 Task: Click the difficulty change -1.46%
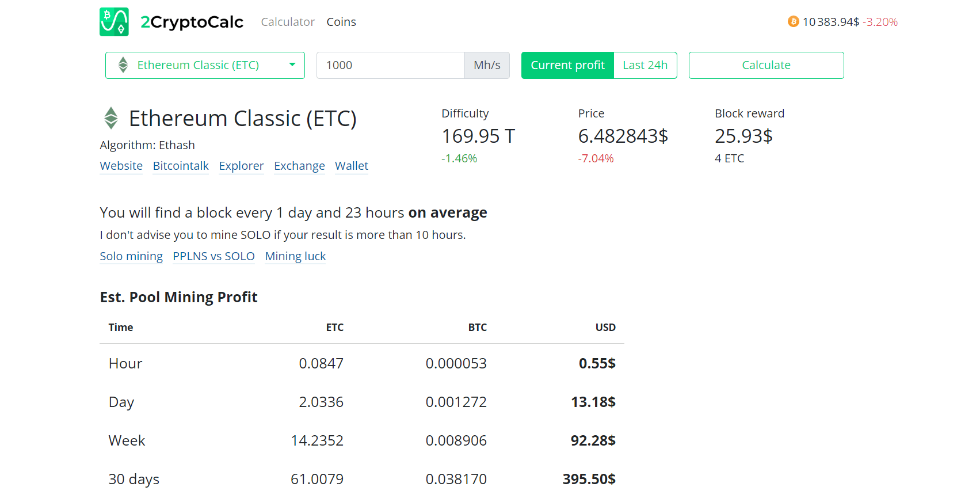459,158
